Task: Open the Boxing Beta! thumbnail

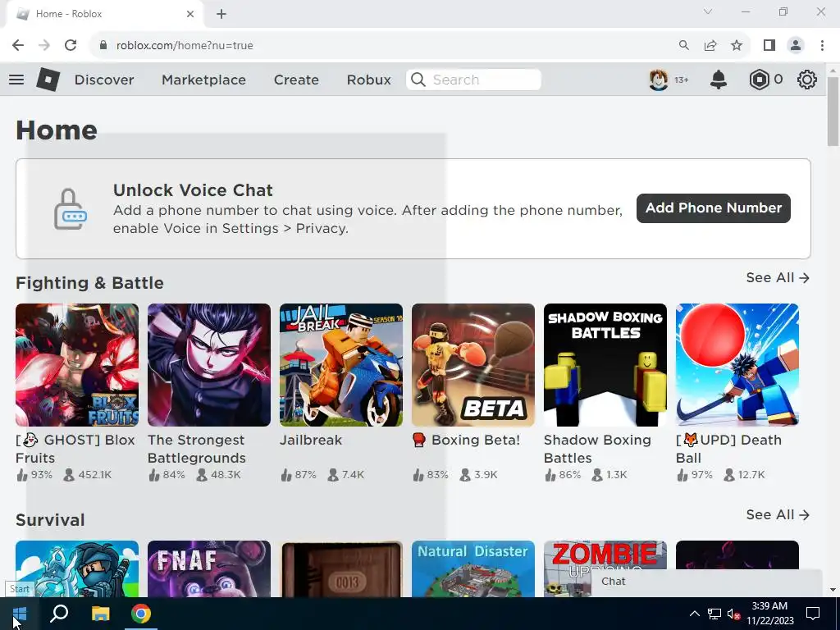Action: (473, 365)
